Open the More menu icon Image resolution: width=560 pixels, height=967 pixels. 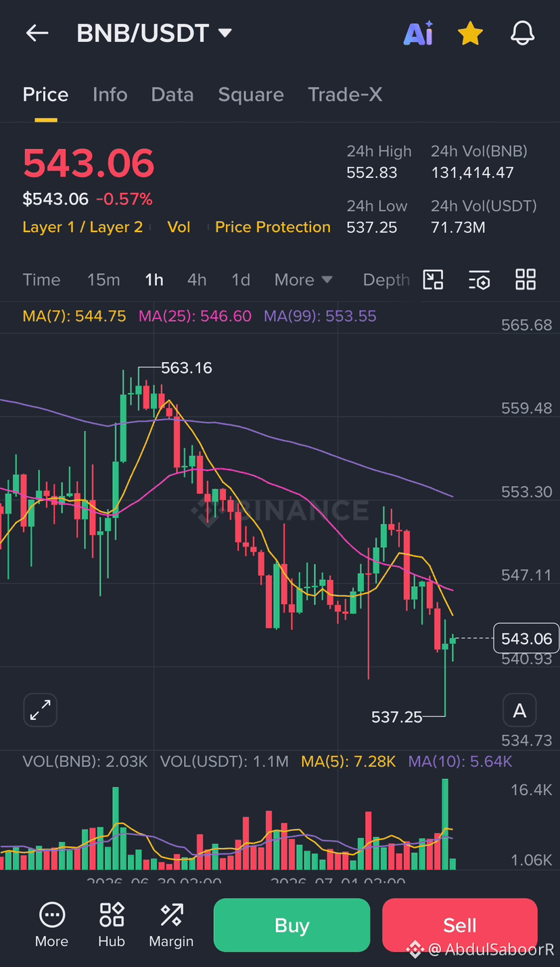pyautogui.click(x=52, y=924)
